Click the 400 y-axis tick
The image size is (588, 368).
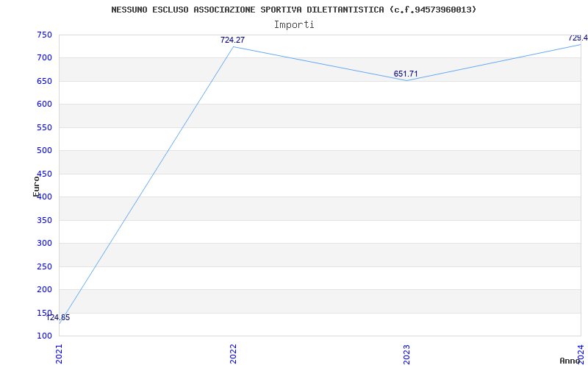[x=44, y=197]
